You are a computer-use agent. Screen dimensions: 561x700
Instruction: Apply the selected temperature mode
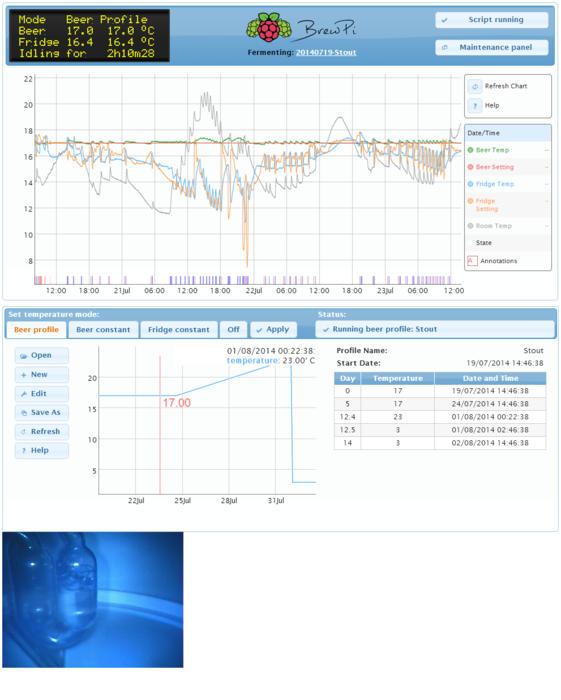pyautogui.click(x=273, y=329)
